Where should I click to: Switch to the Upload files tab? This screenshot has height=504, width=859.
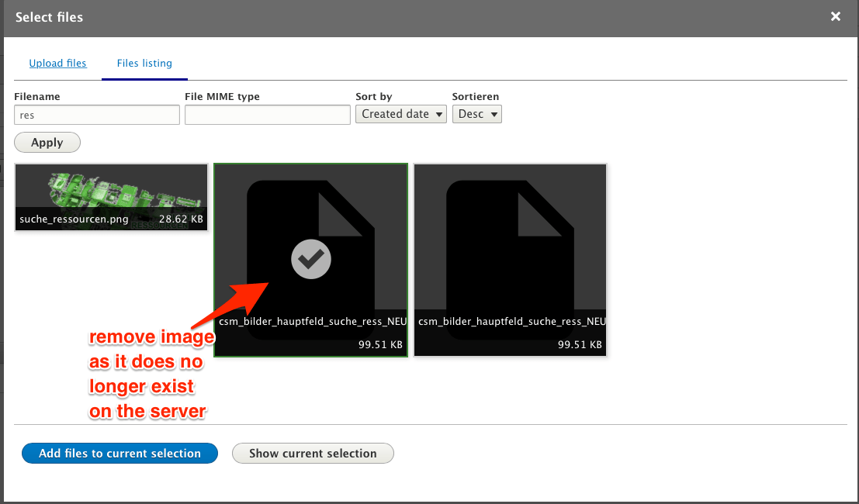coord(57,63)
